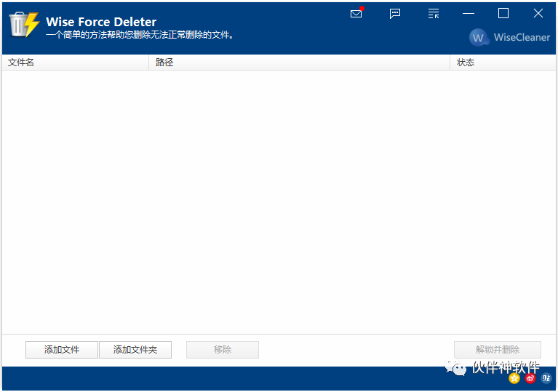The image size is (558, 392).
Task: Open the mail notification icon
Action: (356, 13)
